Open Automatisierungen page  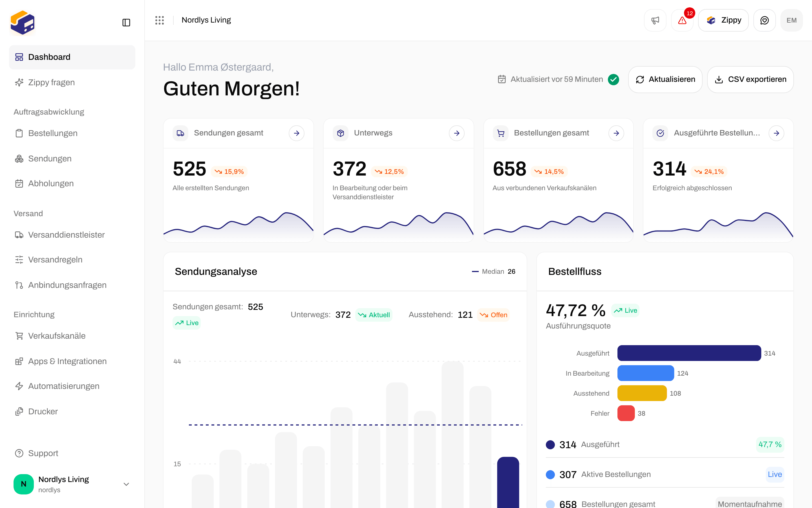[72, 386]
